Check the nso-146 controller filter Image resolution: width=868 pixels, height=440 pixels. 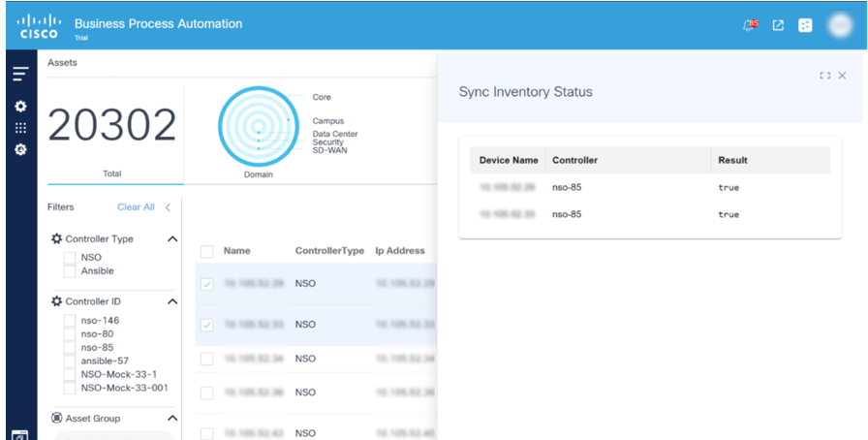69,320
